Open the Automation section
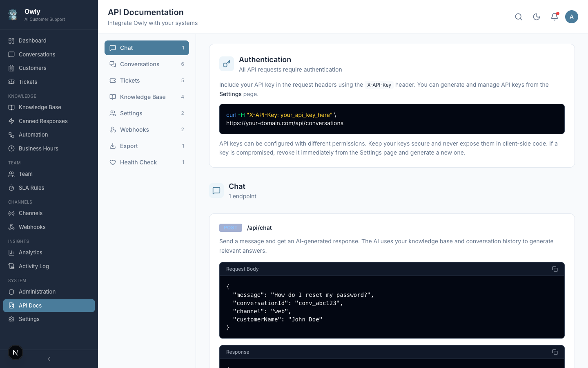Screen dimensions: 588x368 33,135
